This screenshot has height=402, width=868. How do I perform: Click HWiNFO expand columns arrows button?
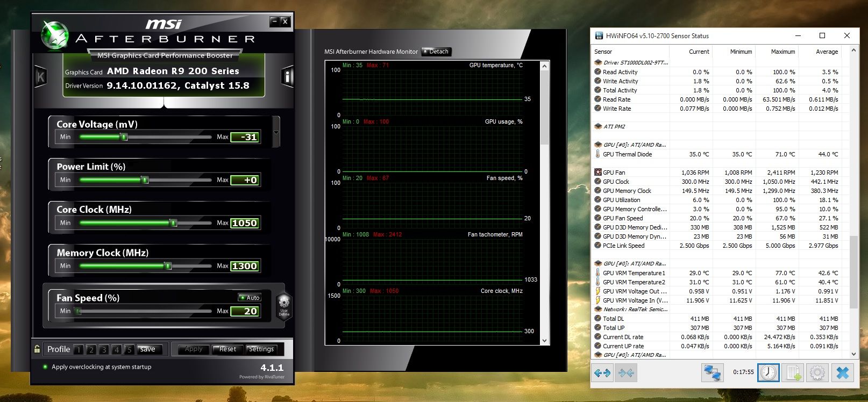602,372
